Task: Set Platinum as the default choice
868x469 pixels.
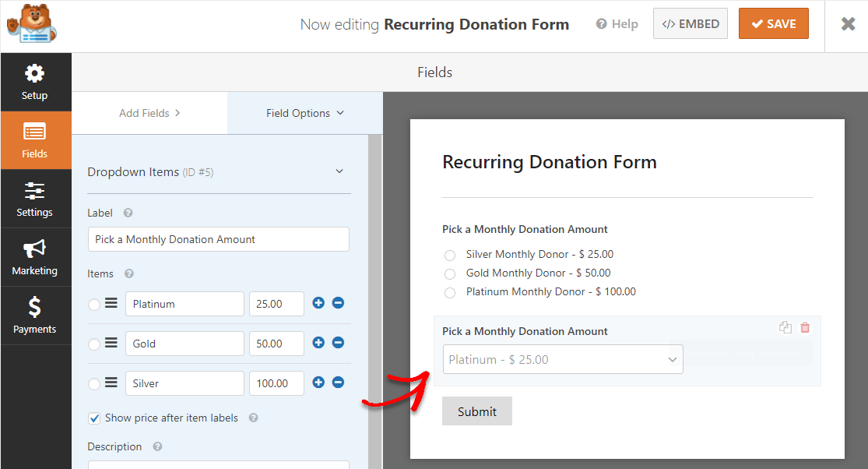Action: pyautogui.click(x=94, y=305)
